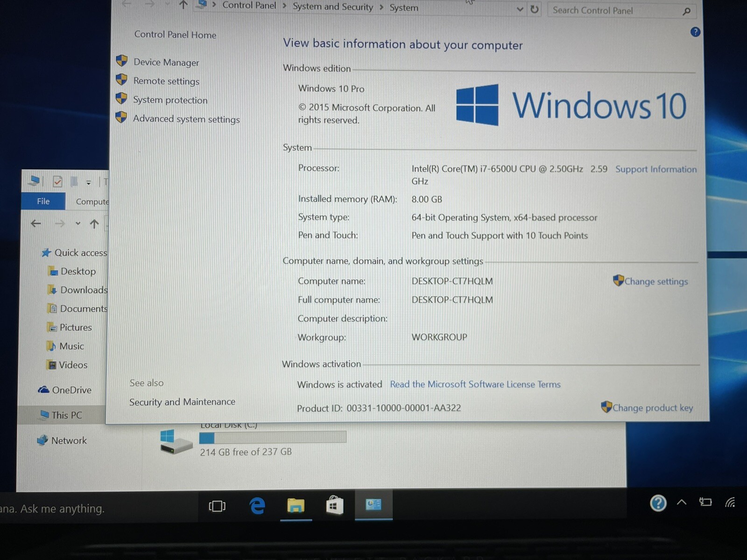
Task: Select System breadcrumb item
Action: (404, 7)
